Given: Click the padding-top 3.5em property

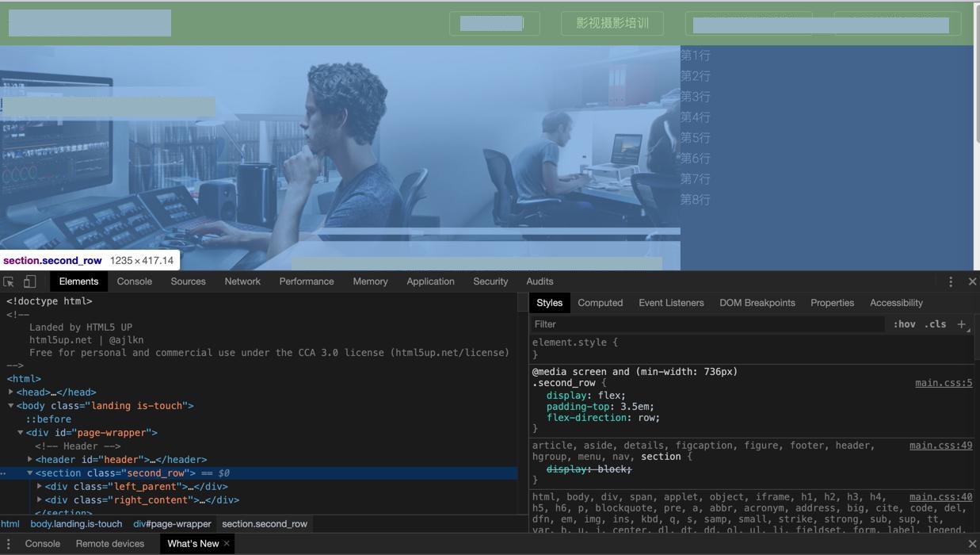Looking at the screenshot, I should [601, 407].
